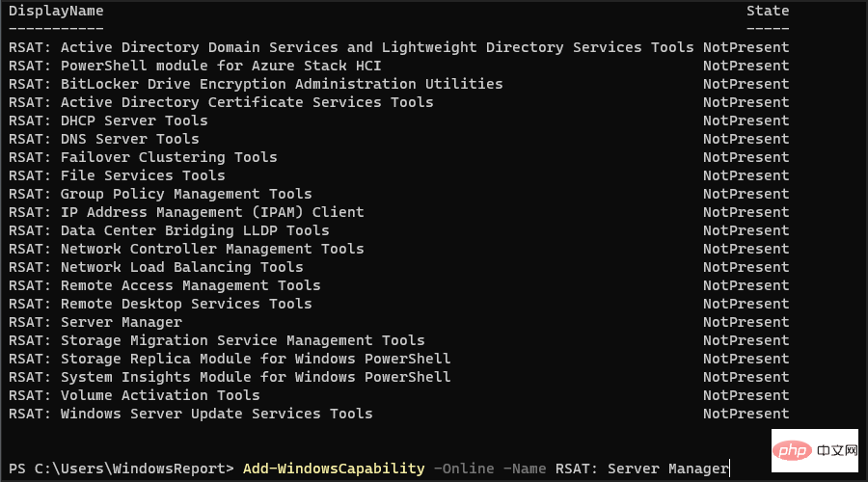
Task: Click the RSAT: Server Manager row
Action: pos(398,322)
